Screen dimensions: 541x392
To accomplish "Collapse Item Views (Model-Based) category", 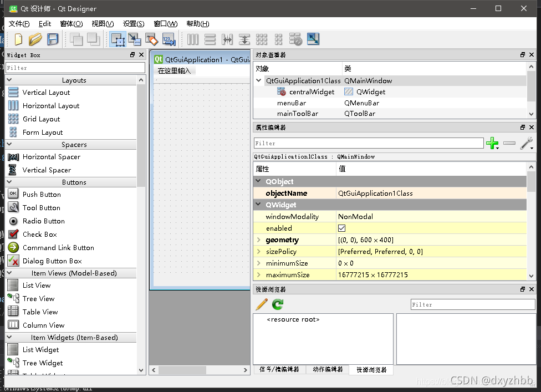I will [x=9, y=273].
